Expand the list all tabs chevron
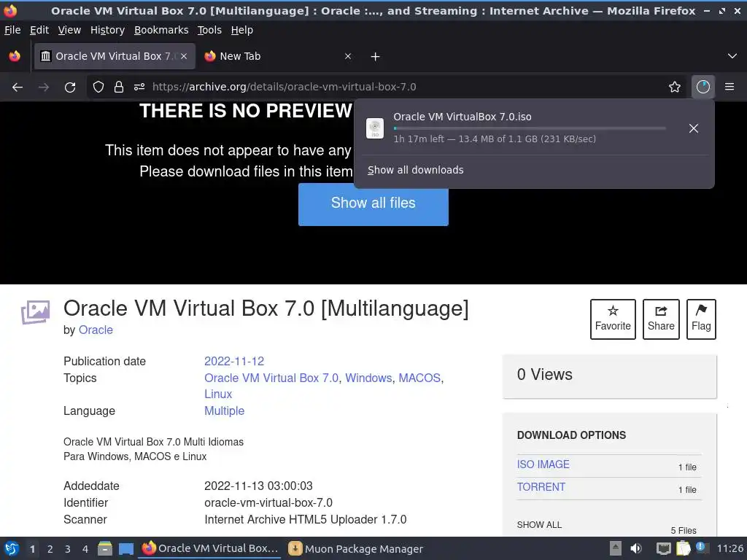The width and height of the screenshot is (747, 560). coord(732,56)
